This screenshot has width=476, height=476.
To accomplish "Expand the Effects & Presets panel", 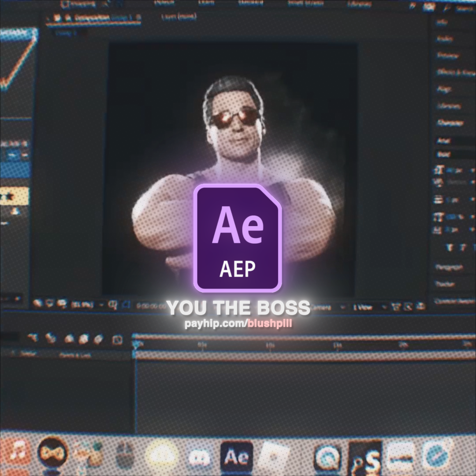I will [456, 72].
